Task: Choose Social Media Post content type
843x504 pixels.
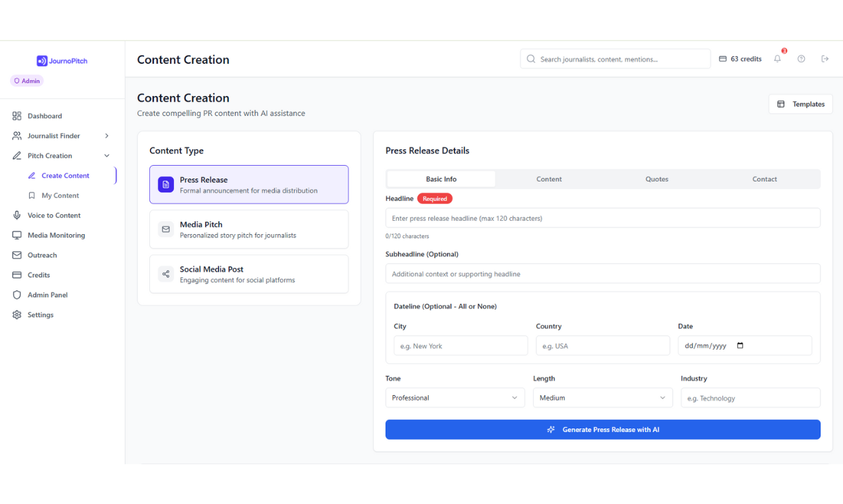Action: tap(248, 274)
